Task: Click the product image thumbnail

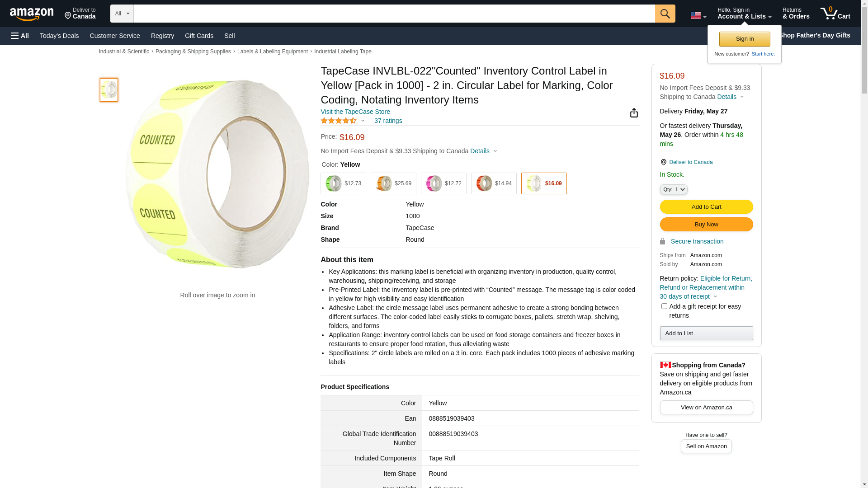Action: pyautogui.click(x=109, y=90)
